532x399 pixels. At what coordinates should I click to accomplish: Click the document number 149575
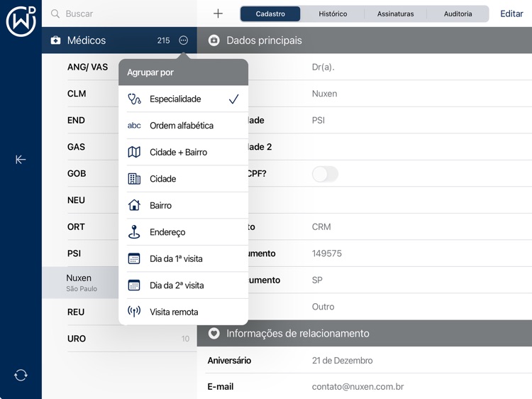327,253
